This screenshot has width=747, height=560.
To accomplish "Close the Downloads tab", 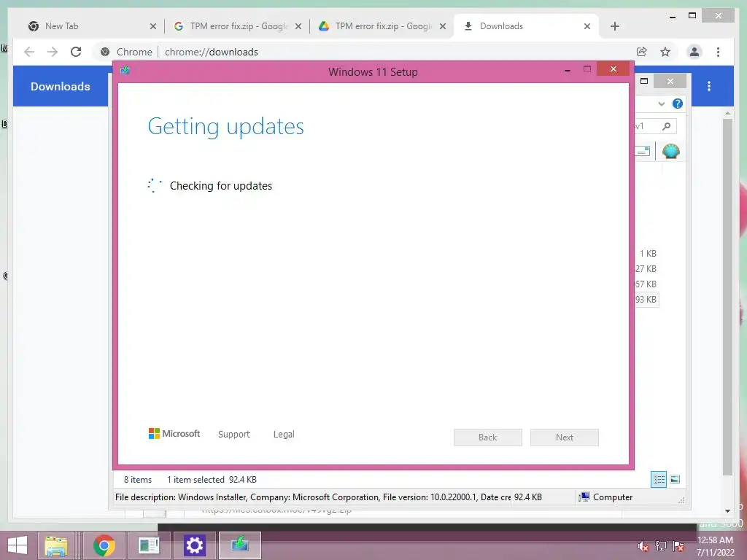I will (x=587, y=26).
